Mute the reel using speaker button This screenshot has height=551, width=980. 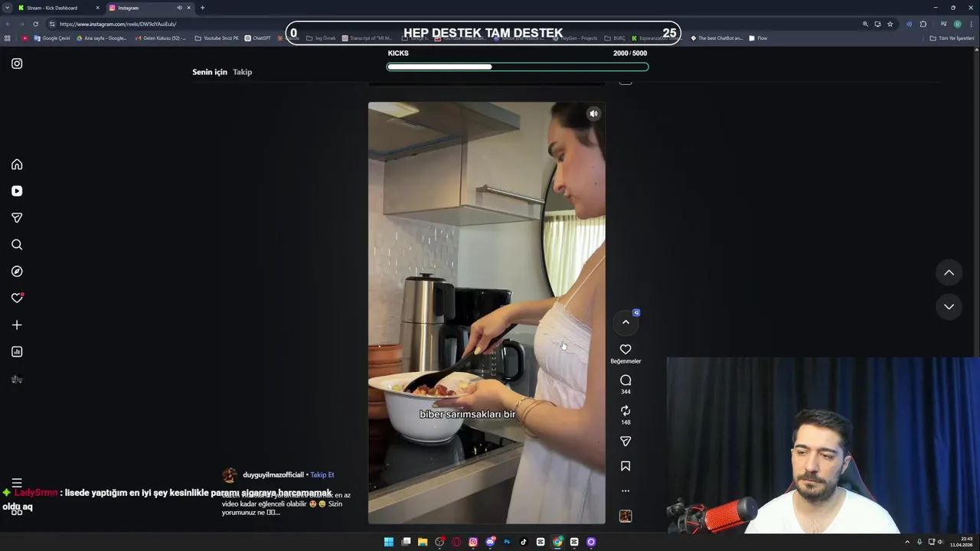tap(593, 114)
